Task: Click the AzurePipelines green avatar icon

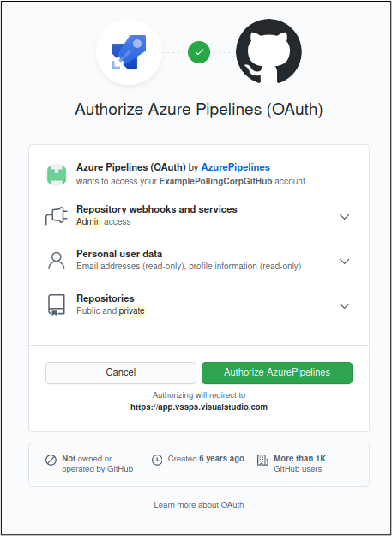Action: click(x=57, y=175)
